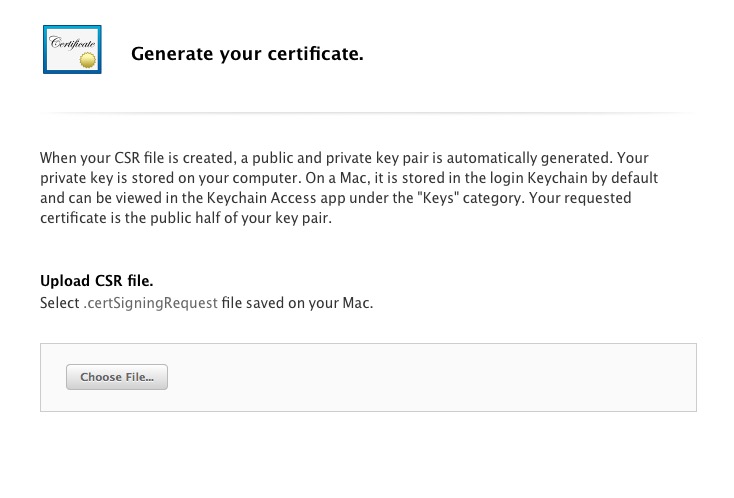Click the gray .certSigningRequest text
The image size is (734, 498).
(x=151, y=303)
